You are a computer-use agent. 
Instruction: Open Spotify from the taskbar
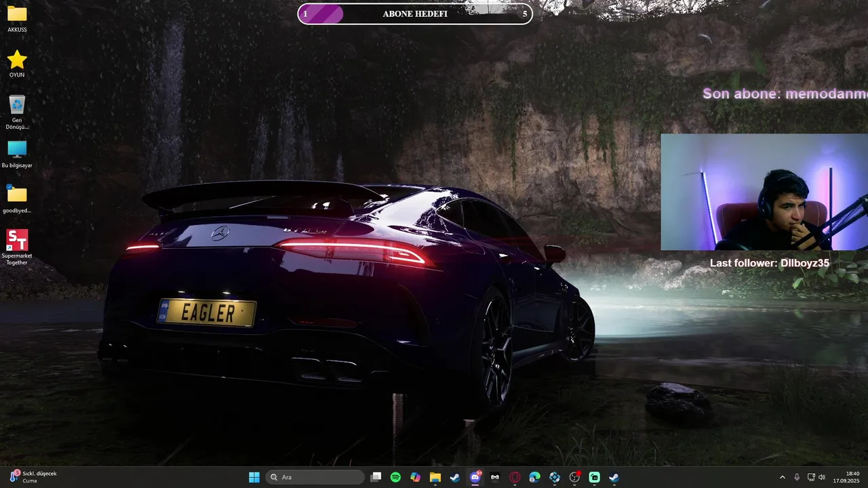click(x=395, y=477)
